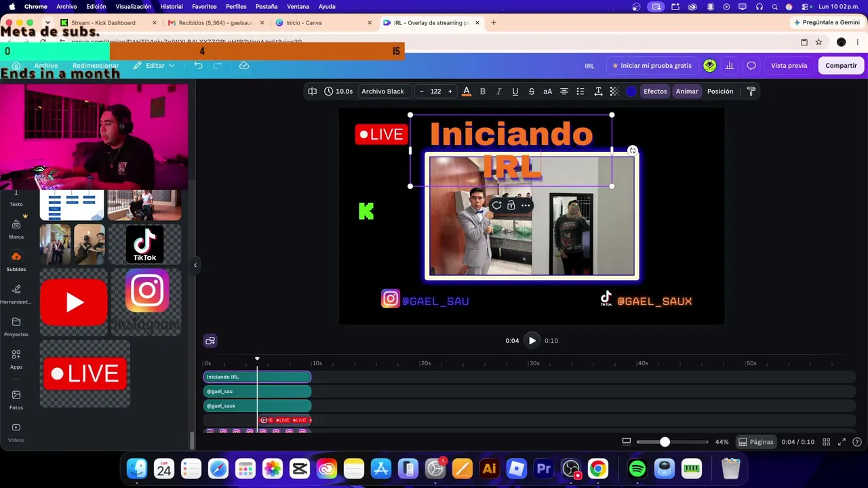
Task: Open the Texto panel in Canva sidebar
Action: (x=16, y=199)
